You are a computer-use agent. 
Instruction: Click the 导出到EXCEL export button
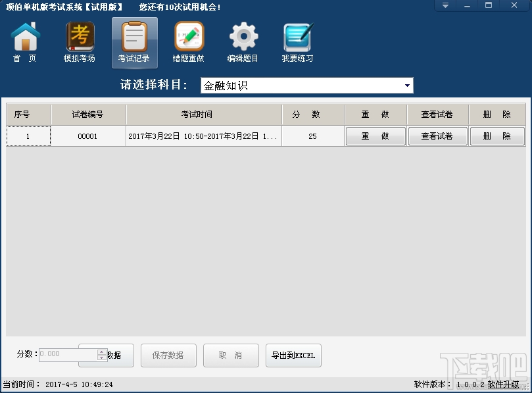point(293,355)
